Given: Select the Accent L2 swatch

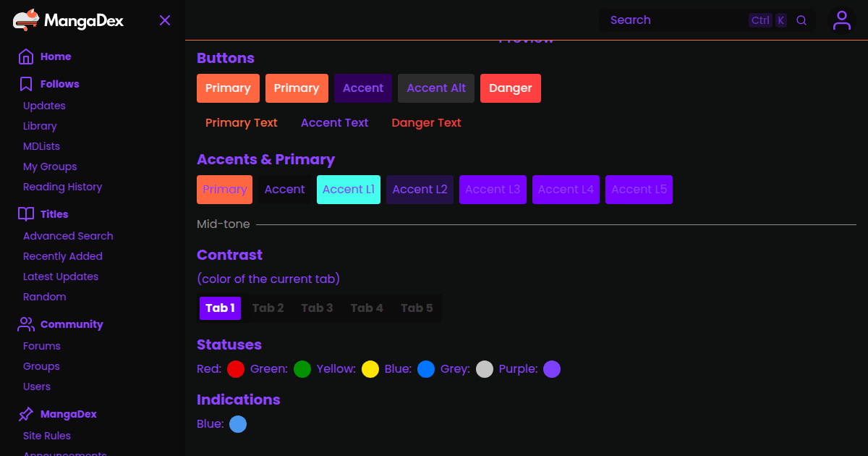Looking at the screenshot, I should (x=420, y=190).
